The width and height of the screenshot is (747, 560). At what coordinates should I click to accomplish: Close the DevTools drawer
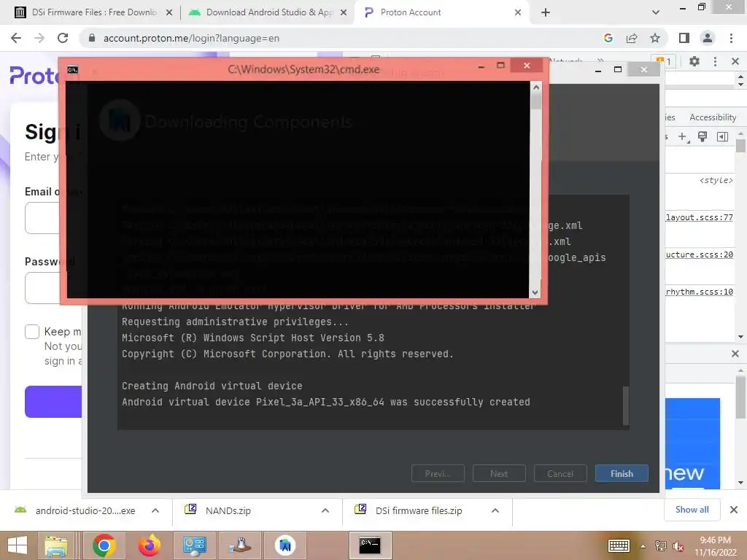coord(735,354)
